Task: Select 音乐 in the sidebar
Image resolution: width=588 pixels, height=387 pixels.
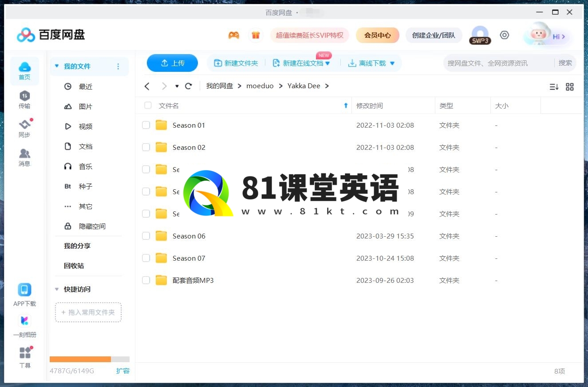Action: pos(86,166)
